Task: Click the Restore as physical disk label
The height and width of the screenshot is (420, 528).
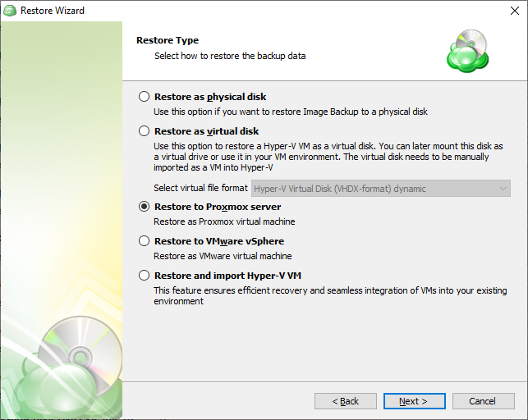Action: point(210,97)
